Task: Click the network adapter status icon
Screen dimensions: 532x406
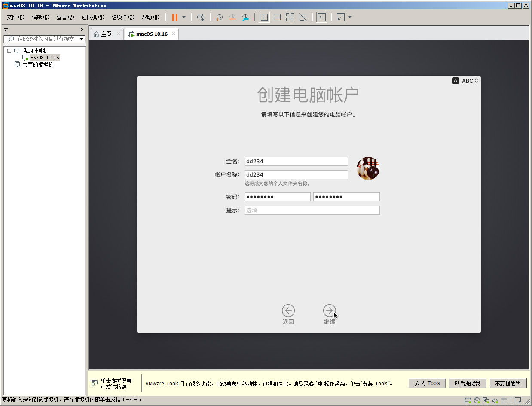Action: 486,401
